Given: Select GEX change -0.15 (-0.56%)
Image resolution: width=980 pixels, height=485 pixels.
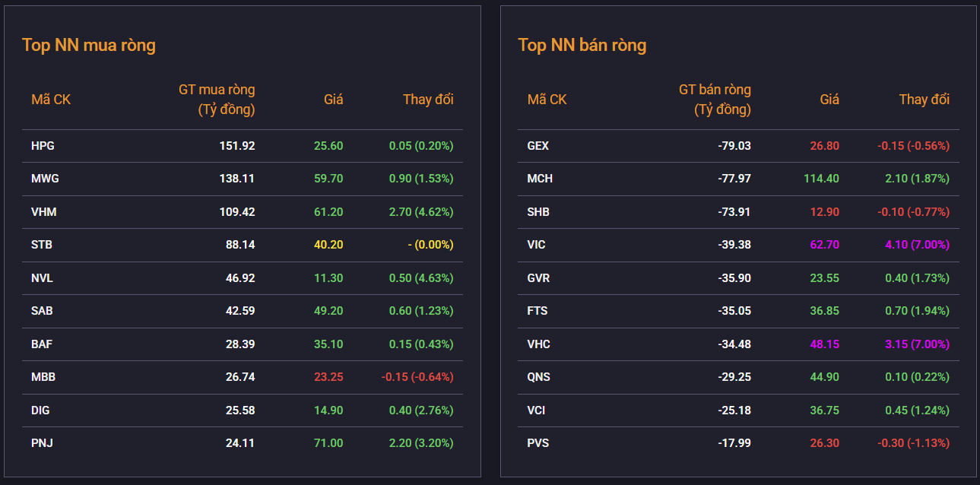Looking at the screenshot, I should pyautogui.click(x=913, y=146).
